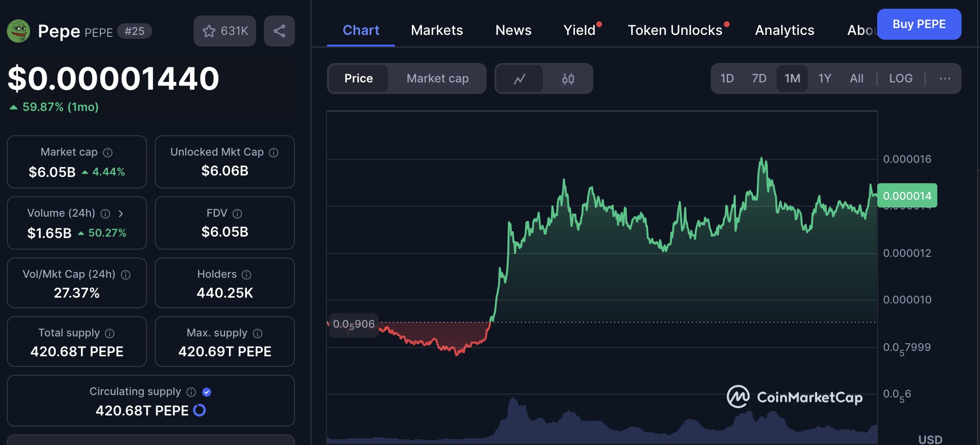Click the $1.65B volume value
Screen dimensions: 980x445
point(49,233)
